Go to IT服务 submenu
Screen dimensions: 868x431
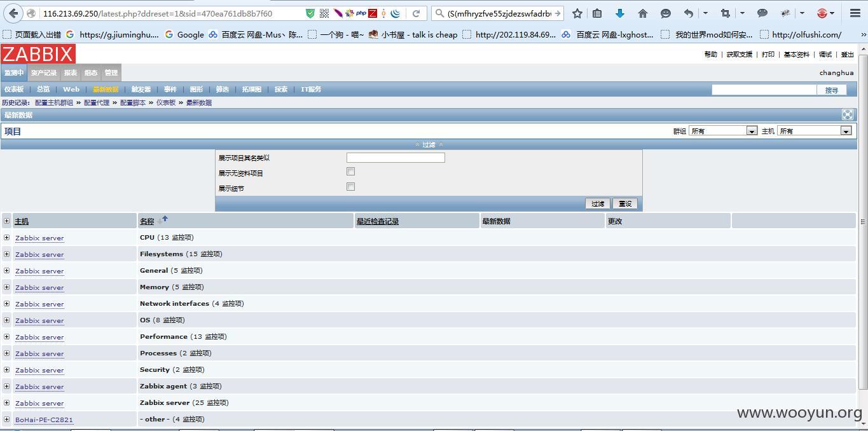tap(311, 90)
